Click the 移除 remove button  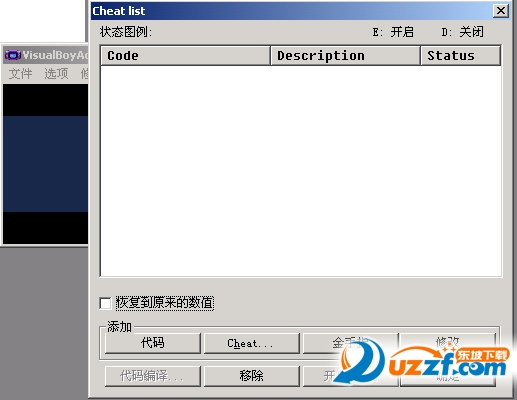tap(252, 376)
